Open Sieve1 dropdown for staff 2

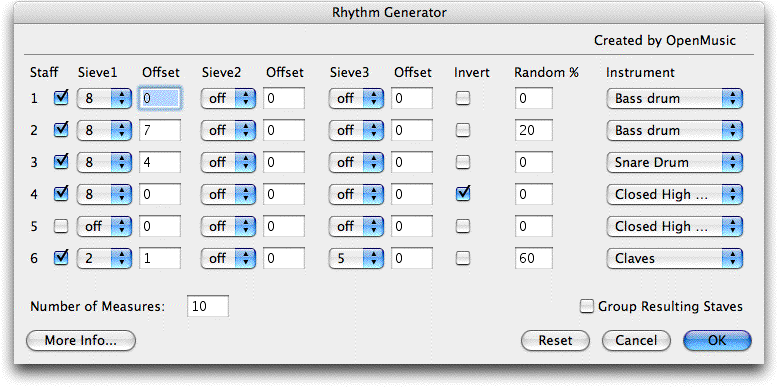104,130
